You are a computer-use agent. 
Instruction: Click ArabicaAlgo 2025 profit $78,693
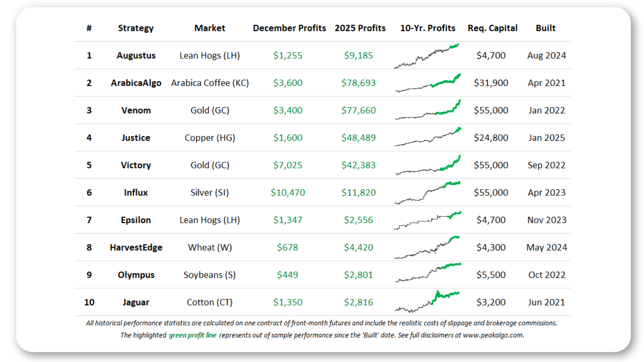(358, 83)
